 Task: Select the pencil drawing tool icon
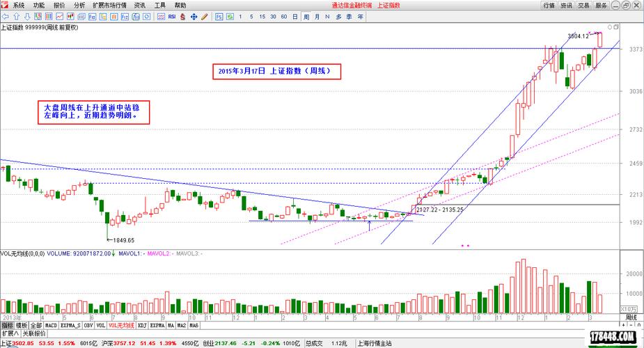pos(205,17)
